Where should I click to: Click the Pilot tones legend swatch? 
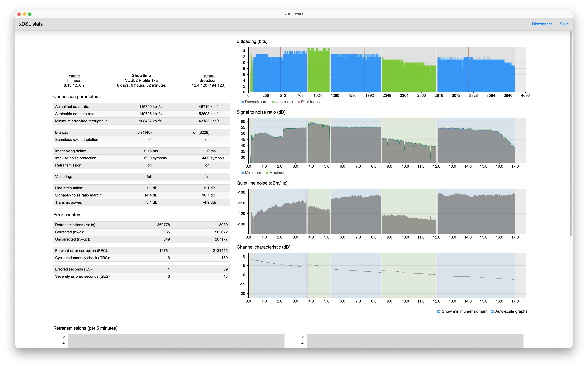(x=299, y=102)
